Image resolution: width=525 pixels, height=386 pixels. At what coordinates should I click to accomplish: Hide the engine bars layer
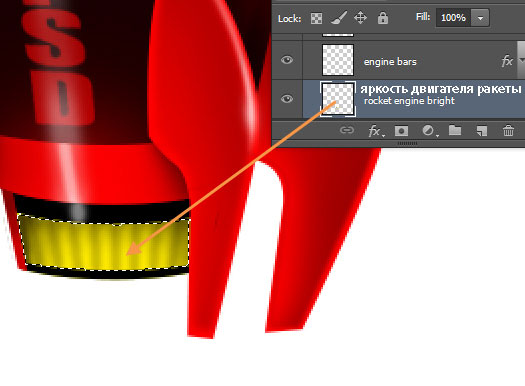pos(287,60)
